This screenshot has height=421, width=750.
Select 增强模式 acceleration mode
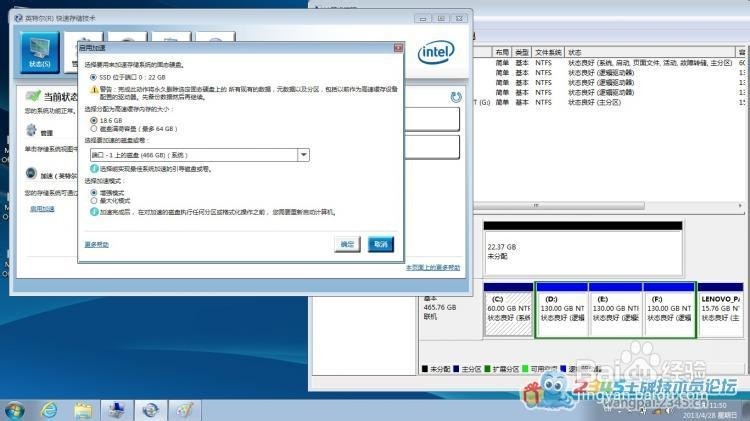(94, 192)
